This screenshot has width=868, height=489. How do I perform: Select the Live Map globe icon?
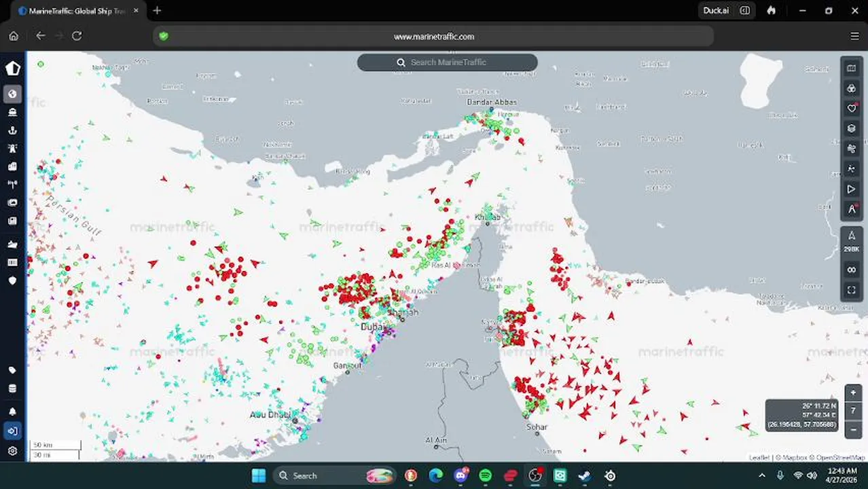click(12, 94)
